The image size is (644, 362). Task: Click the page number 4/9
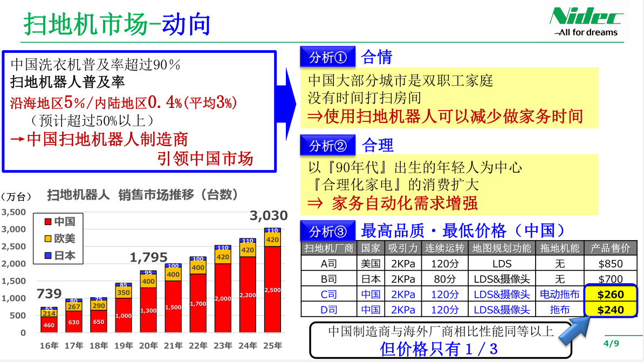[611, 343]
